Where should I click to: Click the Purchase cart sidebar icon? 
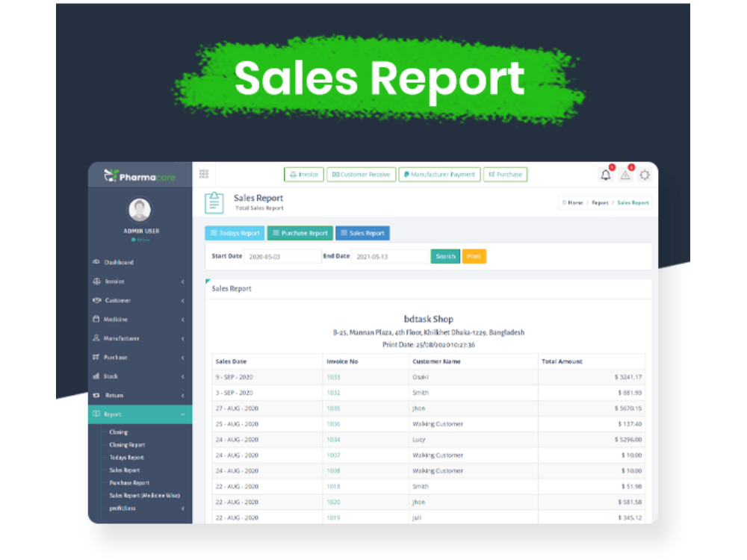click(x=96, y=357)
